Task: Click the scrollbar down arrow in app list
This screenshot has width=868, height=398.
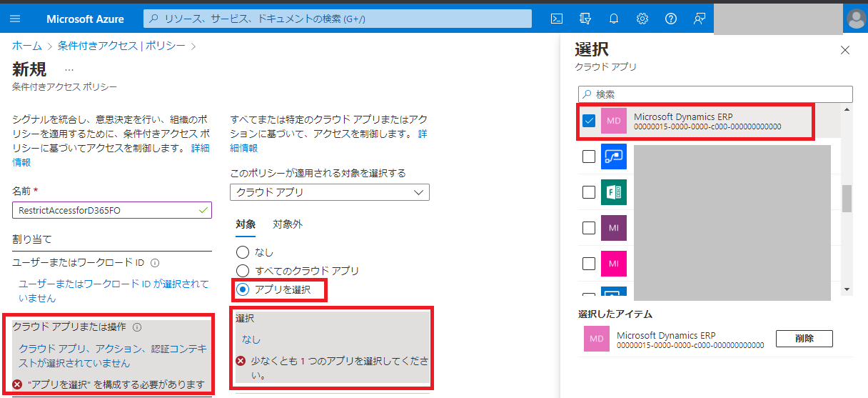Action: pyautogui.click(x=847, y=289)
